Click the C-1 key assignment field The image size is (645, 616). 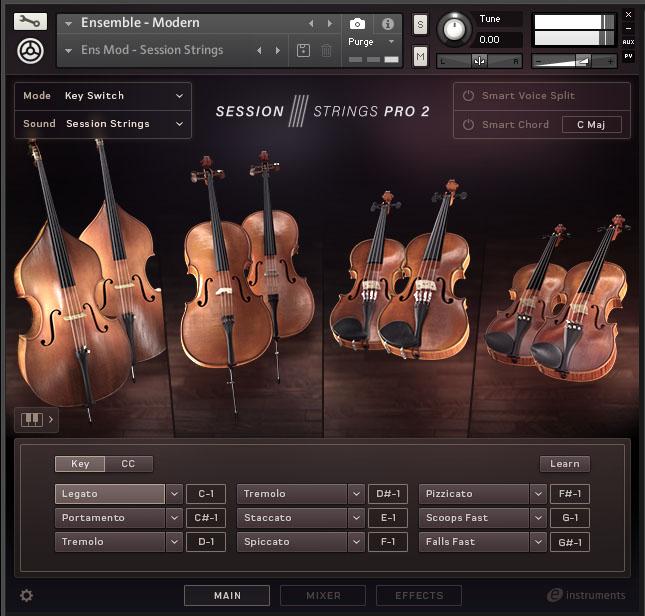pyautogui.click(x=206, y=493)
